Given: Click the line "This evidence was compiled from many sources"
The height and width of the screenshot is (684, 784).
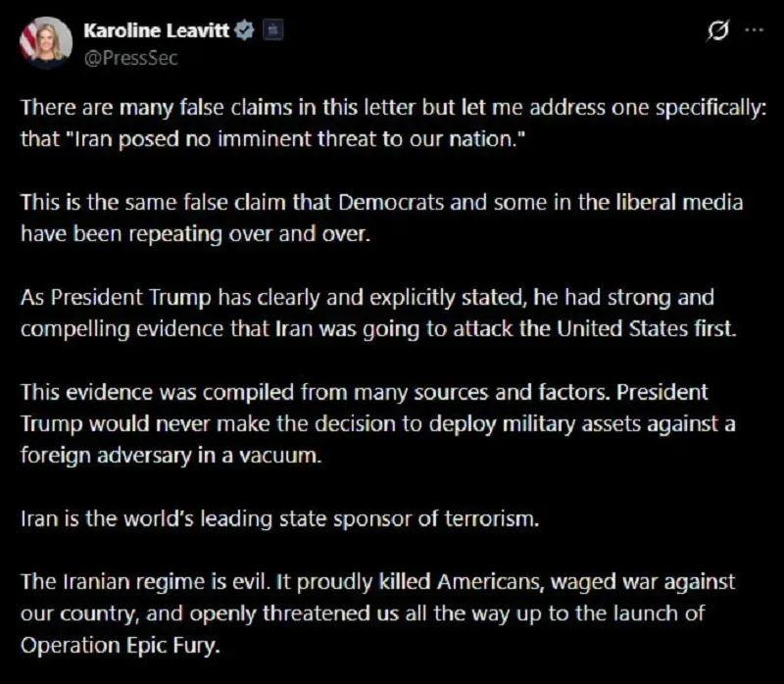Looking at the screenshot, I should [x=363, y=393].
